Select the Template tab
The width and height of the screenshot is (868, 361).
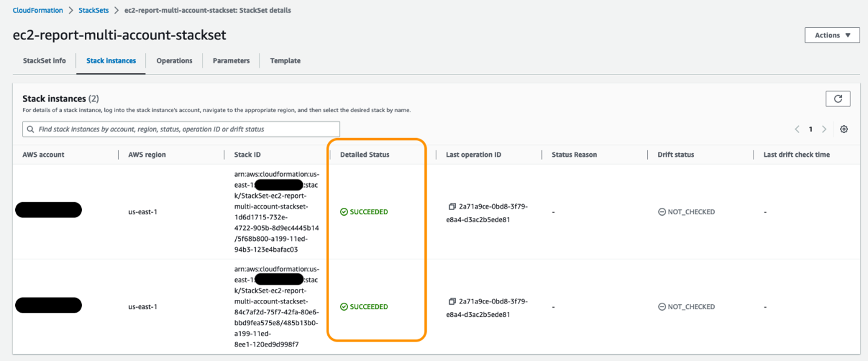pos(284,61)
